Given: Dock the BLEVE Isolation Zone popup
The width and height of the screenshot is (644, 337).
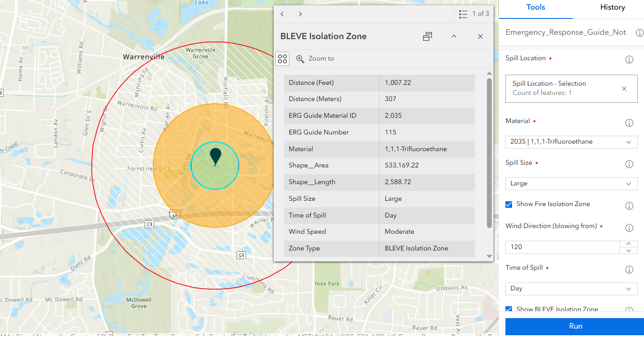Looking at the screenshot, I should 428,36.
